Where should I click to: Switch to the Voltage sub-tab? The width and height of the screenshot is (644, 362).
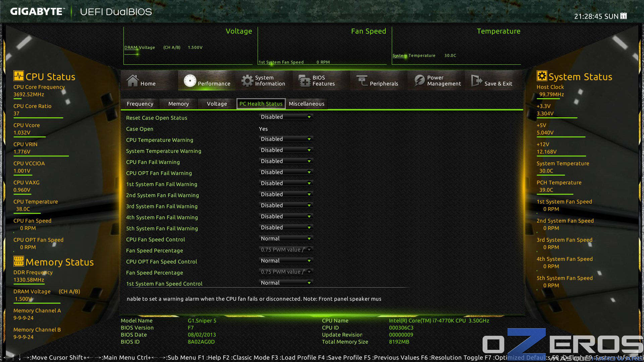pyautogui.click(x=217, y=104)
